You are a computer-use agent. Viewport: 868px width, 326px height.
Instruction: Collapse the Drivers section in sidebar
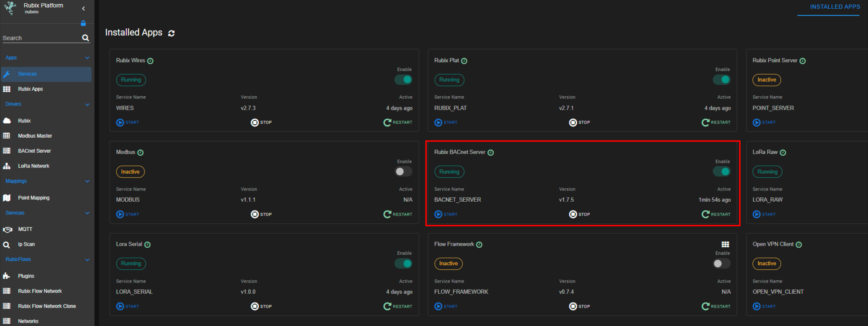pos(87,104)
